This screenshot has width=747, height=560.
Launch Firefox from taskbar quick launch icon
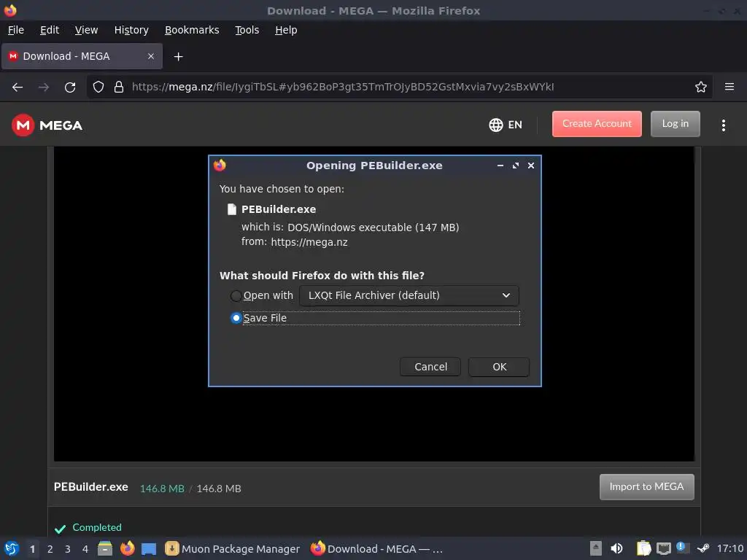tap(127, 549)
